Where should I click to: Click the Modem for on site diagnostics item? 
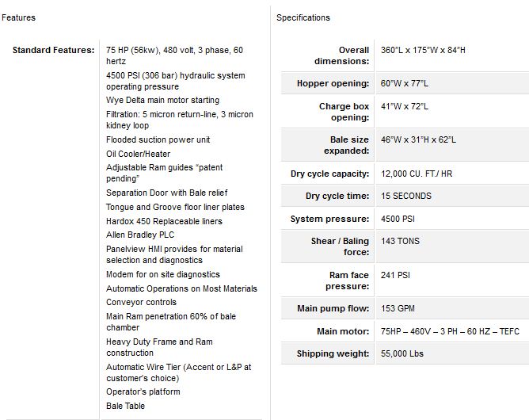pos(163,274)
